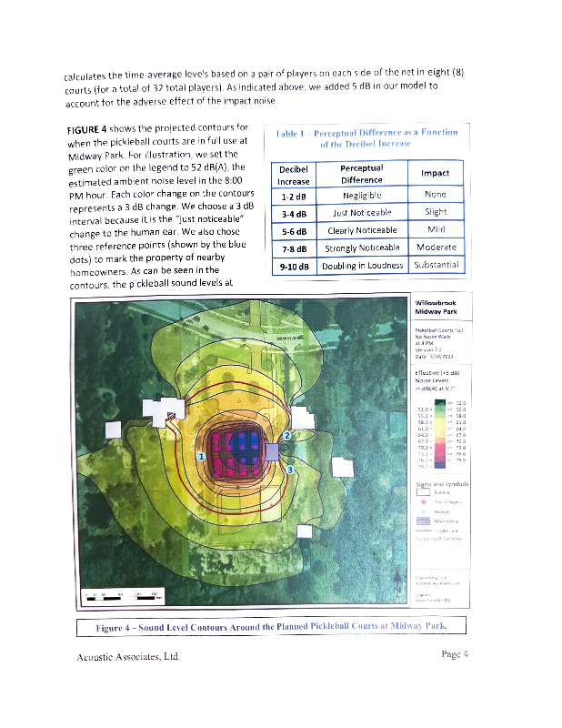Click the north arrow on the map
The image size is (562, 728).
(397, 582)
